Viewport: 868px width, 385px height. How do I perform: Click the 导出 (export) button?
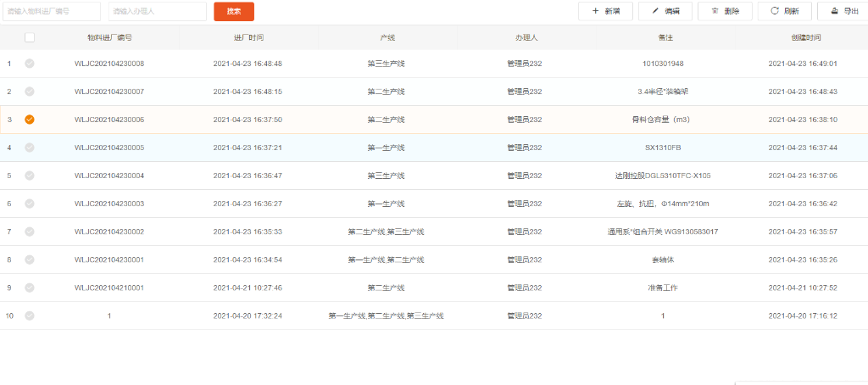(842, 11)
